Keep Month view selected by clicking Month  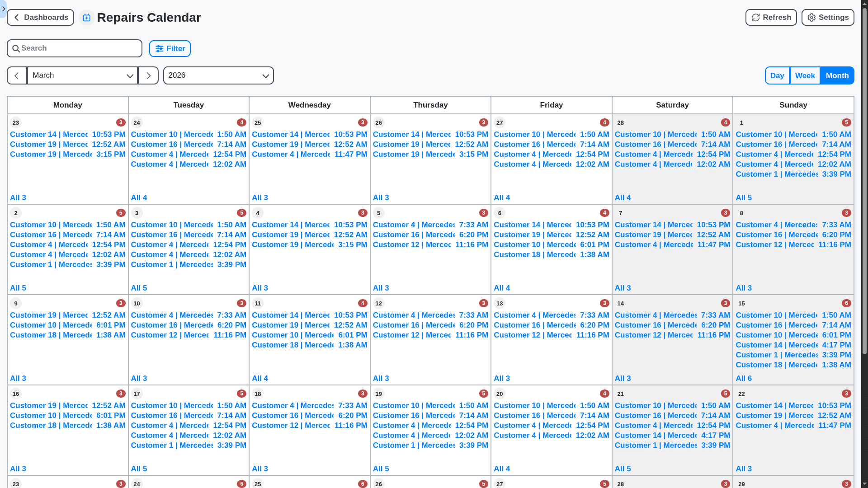tap(837, 75)
